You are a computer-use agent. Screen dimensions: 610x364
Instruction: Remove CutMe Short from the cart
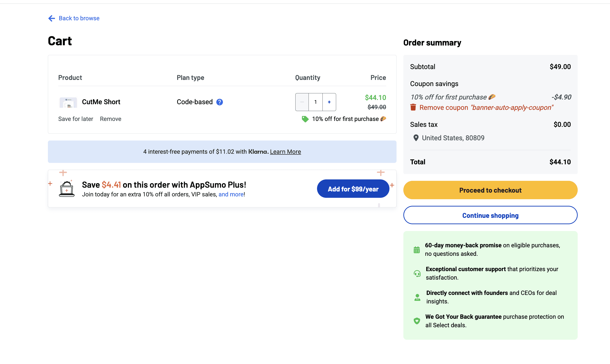(x=110, y=119)
